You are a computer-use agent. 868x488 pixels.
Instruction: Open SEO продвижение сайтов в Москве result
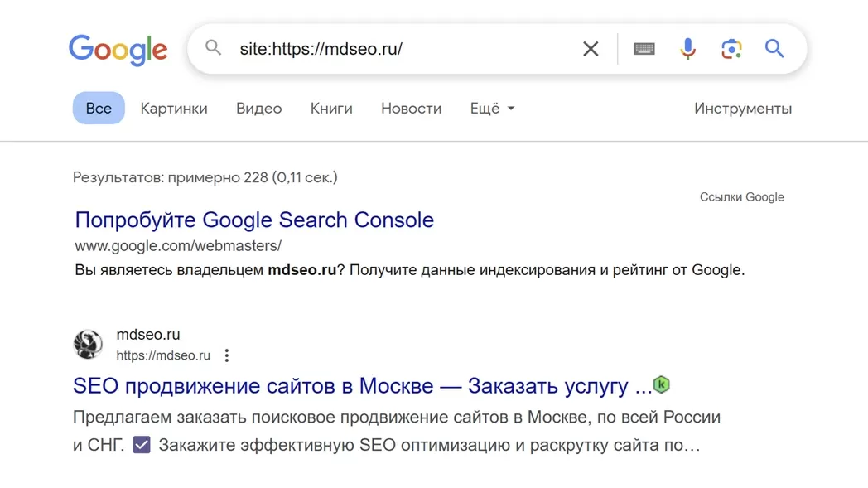[363, 385]
